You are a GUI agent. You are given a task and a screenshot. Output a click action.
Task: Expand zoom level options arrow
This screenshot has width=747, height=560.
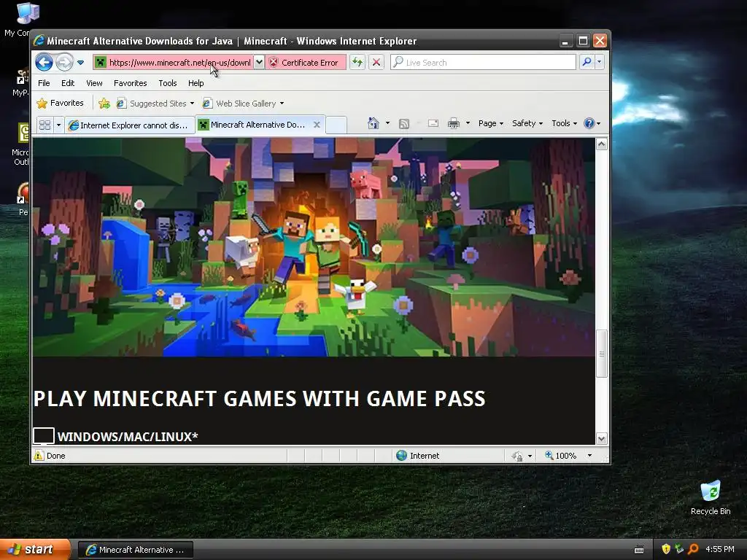pos(589,456)
